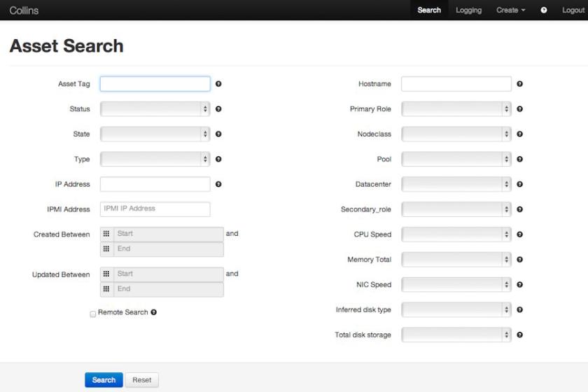588x392 pixels.
Task: Click the help icon beside Secondary_role
Action: tap(519, 209)
